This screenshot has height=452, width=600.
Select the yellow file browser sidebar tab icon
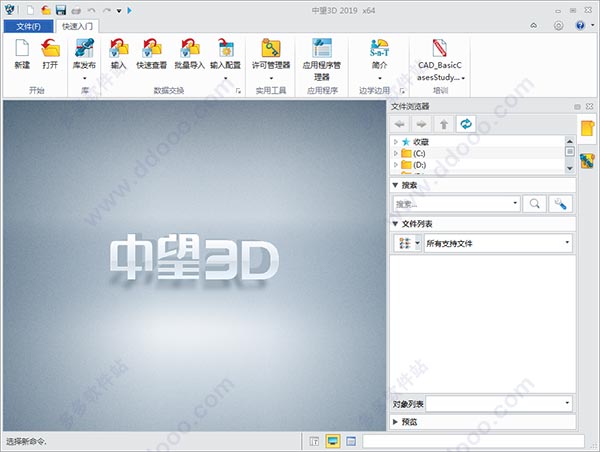[x=587, y=129]
